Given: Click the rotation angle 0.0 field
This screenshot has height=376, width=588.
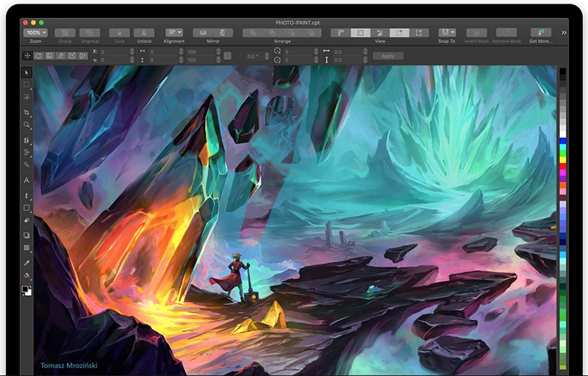Looking at the screenshot, I should [255, 56].
